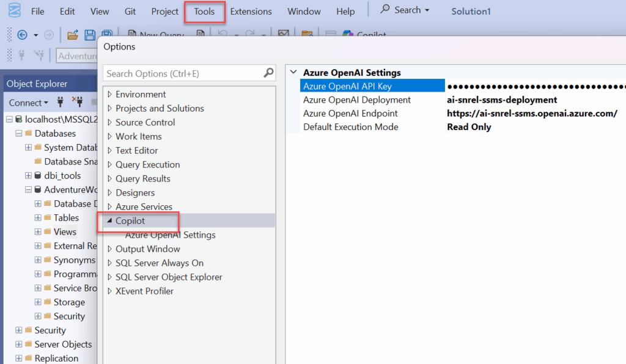Click the Object Explorer connect plug icon
Viewport: 626px width, 364px height.
61,102
